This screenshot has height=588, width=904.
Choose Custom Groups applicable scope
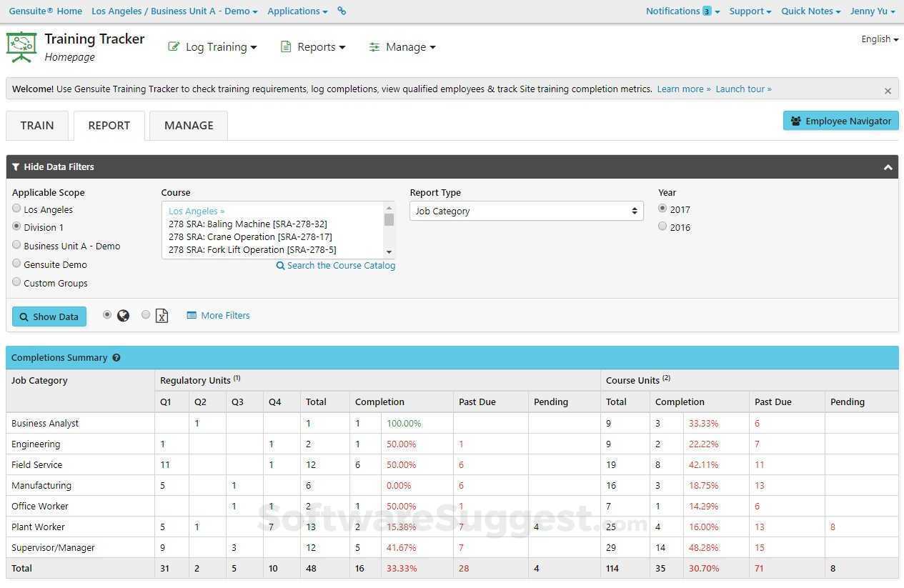tap(16, 281)
